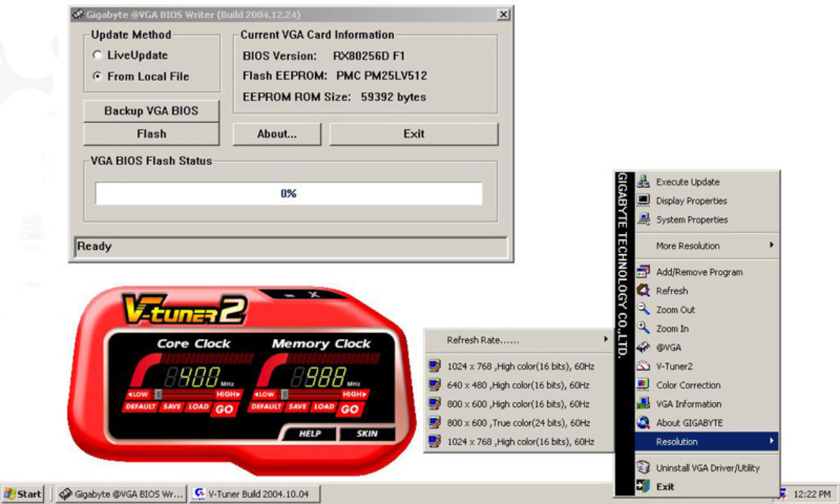This screenshot has height=504, width=840.
Task: Click the Core Clock slider handle
Action: click(159, 394)
